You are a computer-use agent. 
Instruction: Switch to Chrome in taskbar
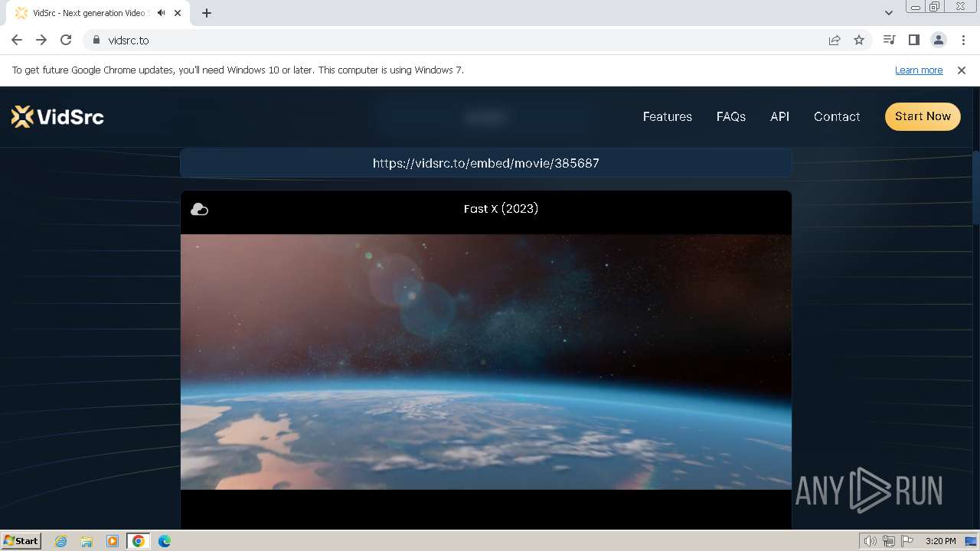tap(139, 541)
